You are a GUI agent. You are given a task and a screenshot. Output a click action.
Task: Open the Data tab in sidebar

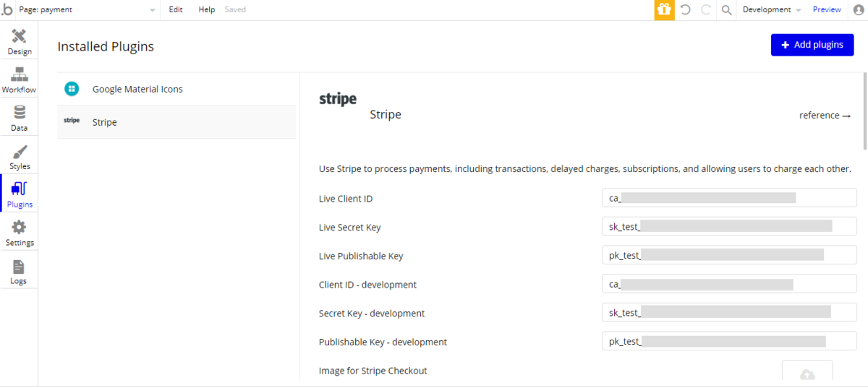pos(20,118)
